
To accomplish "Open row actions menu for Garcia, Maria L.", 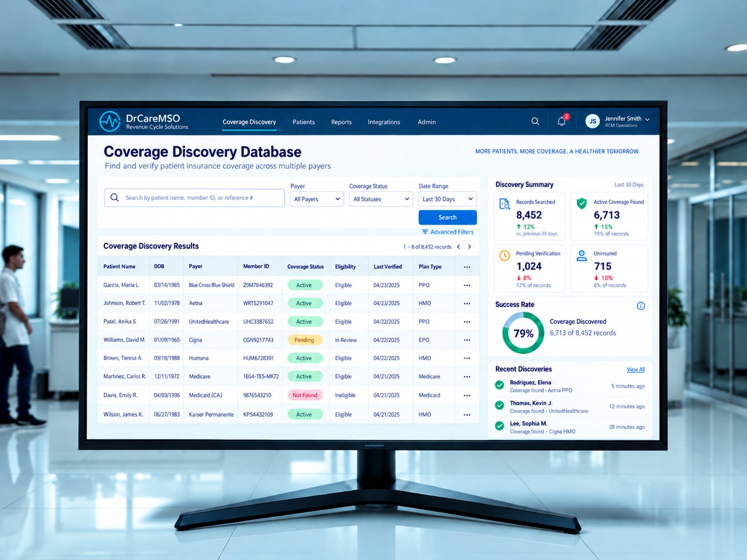I will click(467, 285).
